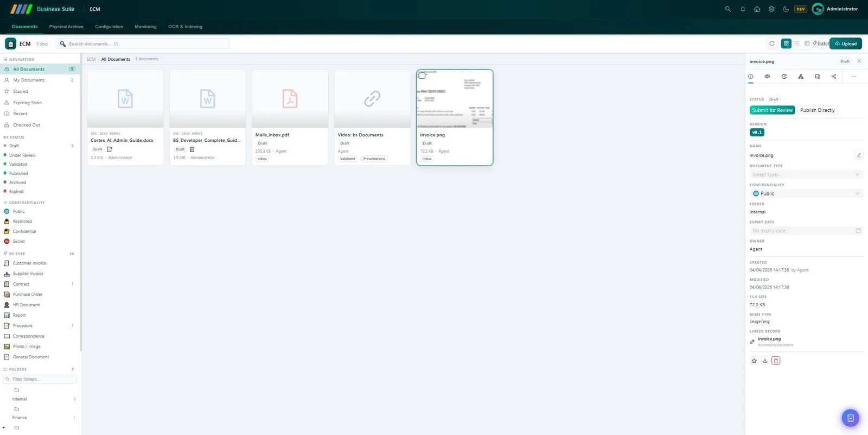This screenshot has height=435, width=868.
Task: Filter by Secret confidentiality
Action: (18, 241)
